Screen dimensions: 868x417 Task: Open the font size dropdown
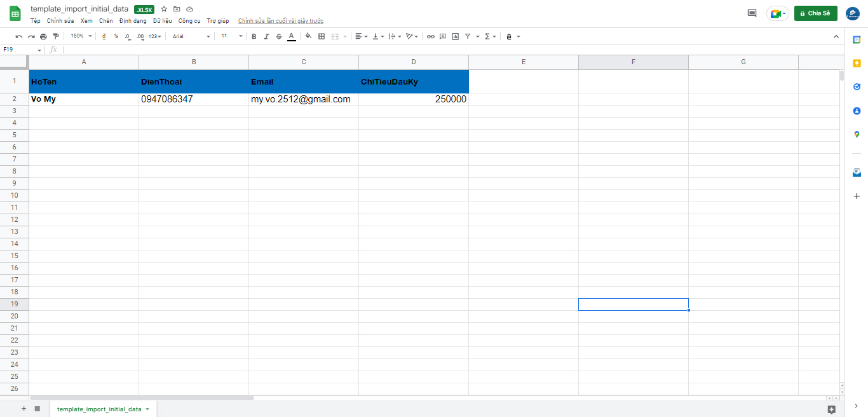click(232, 36)
